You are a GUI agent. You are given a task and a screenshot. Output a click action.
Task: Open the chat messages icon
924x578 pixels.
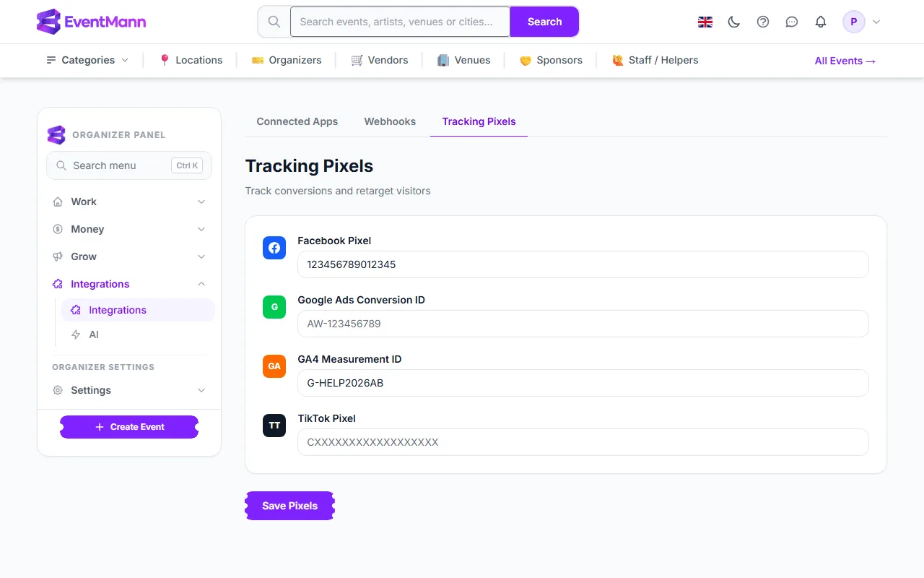[x=792, y=22]
